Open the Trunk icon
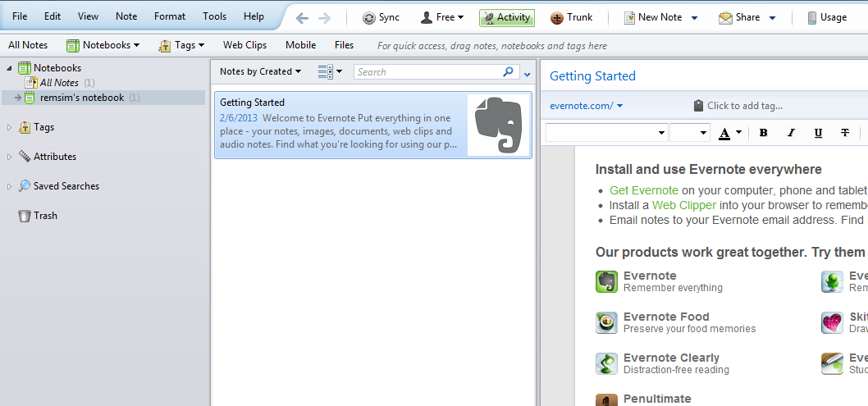The width and height of the screenshot is (868, 406). tap(557, 18)
